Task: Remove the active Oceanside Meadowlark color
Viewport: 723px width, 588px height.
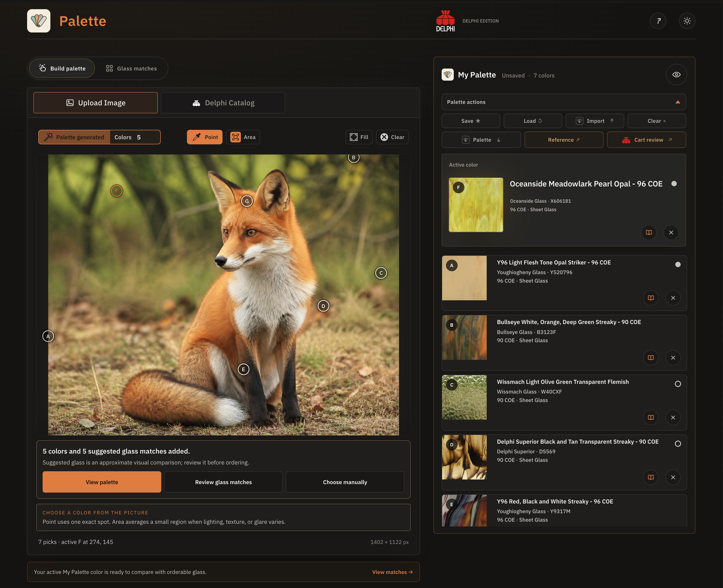Action: pyautogui.click(x=671, y=232)
